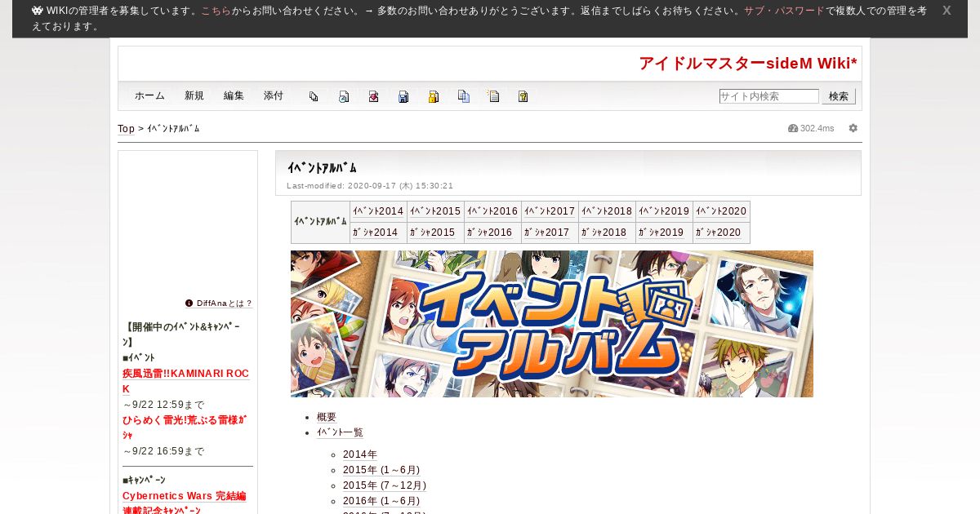Open ｲﾍﾞﾝﾄ2018 table link

click(x=607, y=211)
